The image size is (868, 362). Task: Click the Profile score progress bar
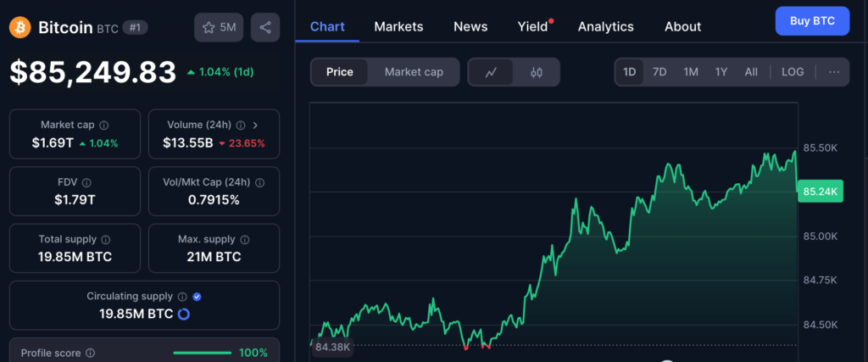[202, 353]
